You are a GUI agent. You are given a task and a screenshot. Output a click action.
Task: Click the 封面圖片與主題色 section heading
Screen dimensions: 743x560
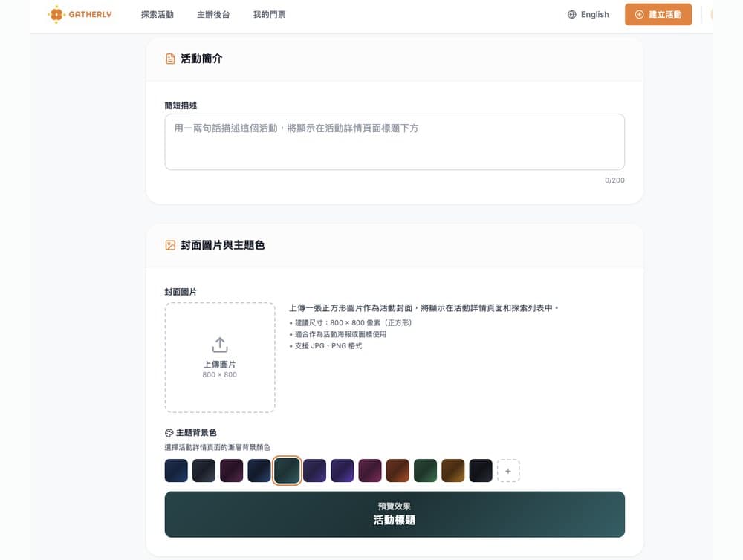(x=222, y=245)
